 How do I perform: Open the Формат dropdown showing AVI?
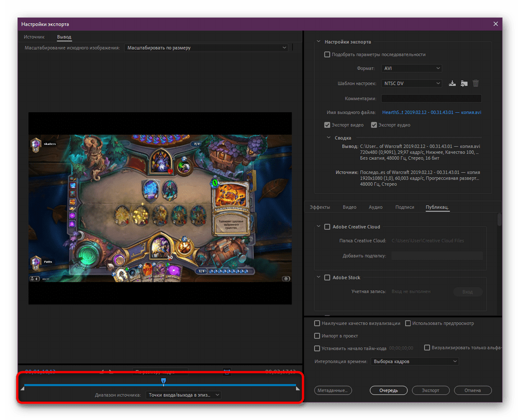pyautogui.click(x=411, y=68)
